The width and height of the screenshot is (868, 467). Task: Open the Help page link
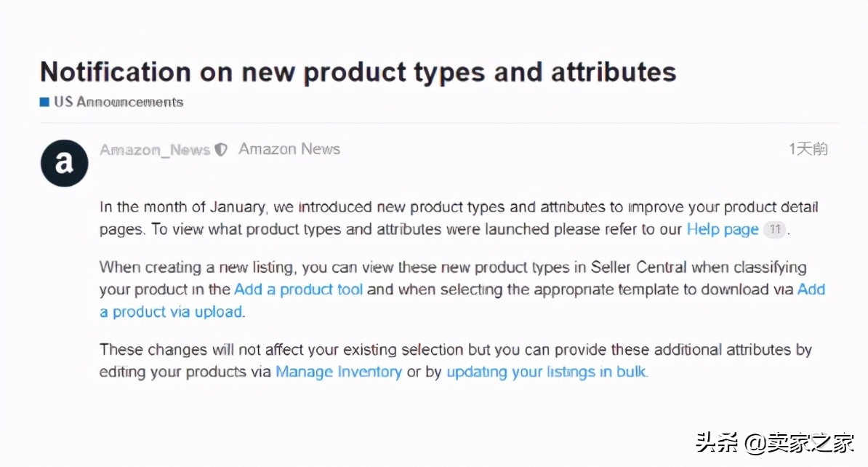point(723,229)
